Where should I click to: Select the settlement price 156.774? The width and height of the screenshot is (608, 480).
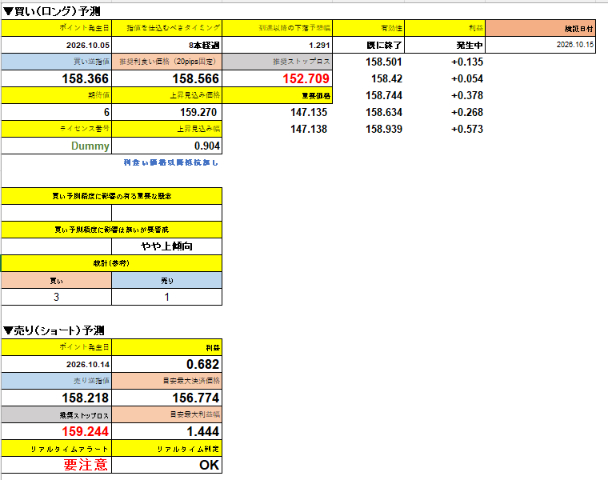click(167, 398)
